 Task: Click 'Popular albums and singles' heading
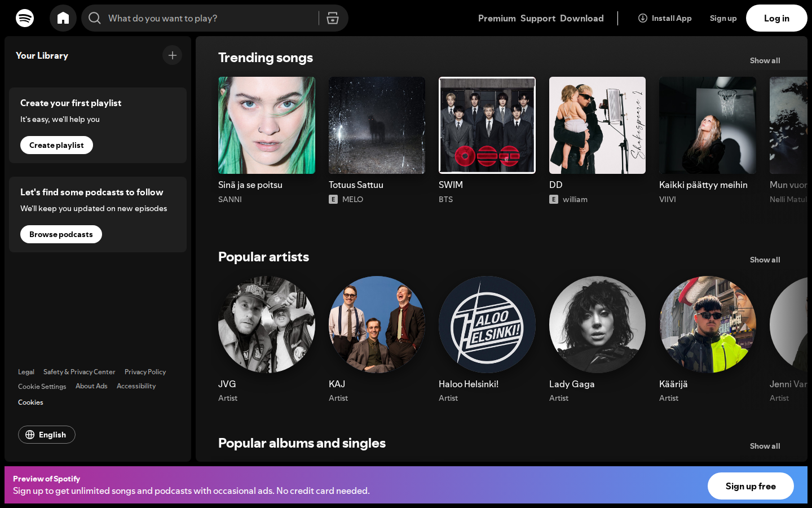(x=302, y=443)
